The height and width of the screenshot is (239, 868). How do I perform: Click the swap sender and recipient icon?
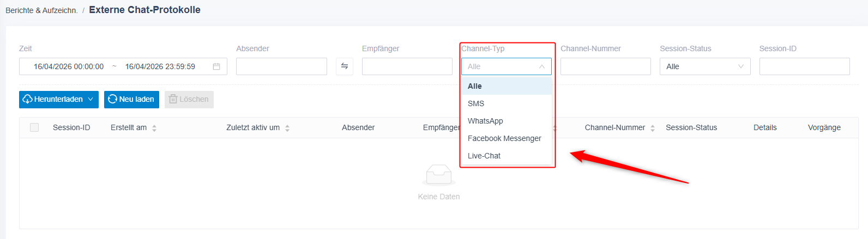(x=345, y=66)
